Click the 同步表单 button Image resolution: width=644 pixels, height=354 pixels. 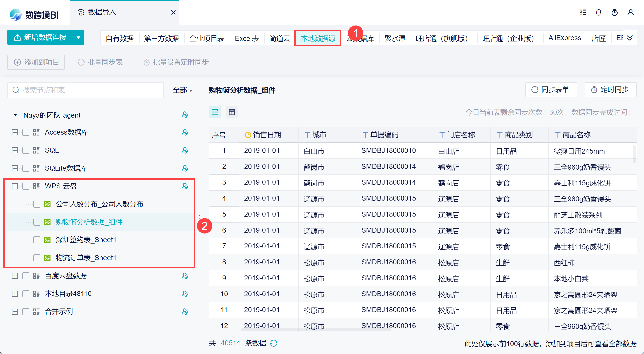[551, 90]
